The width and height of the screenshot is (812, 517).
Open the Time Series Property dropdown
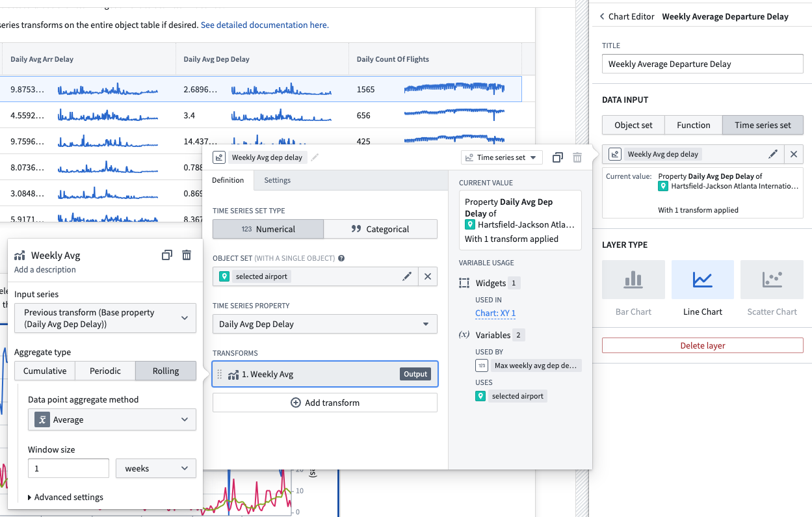(324, 324)
